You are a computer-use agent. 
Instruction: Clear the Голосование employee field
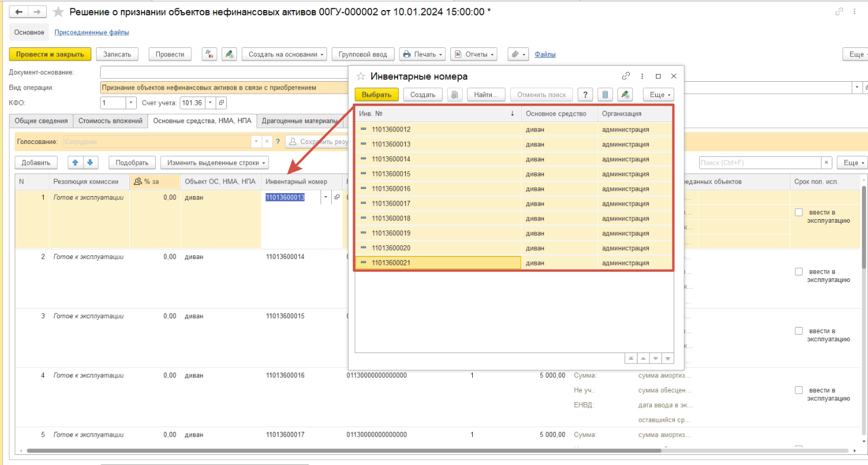[267, 142]
